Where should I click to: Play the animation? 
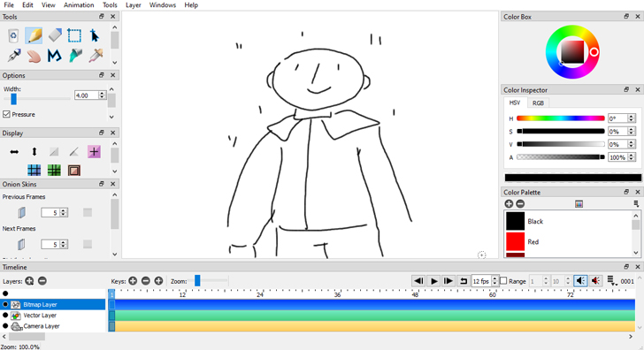433,281
